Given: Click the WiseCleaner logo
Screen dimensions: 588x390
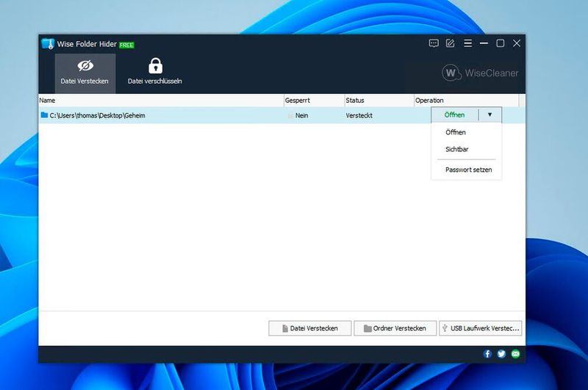Looking at the screenshot, I should coord(481,73).
